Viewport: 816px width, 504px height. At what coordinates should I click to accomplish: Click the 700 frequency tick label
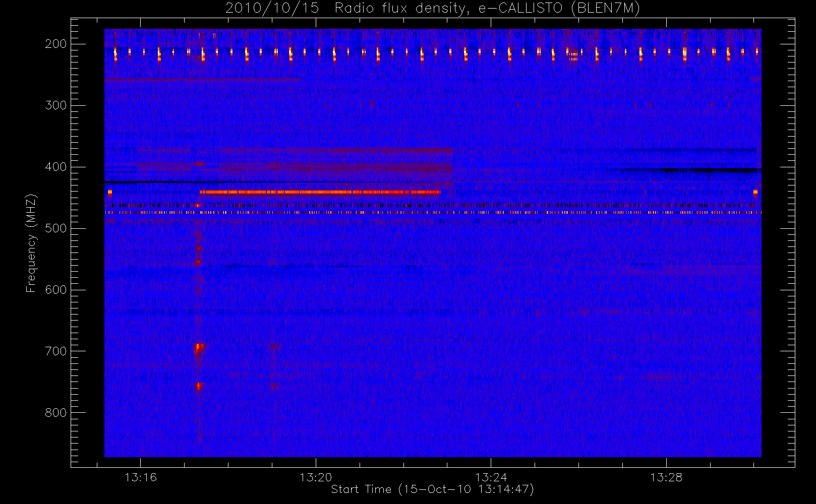56,351
